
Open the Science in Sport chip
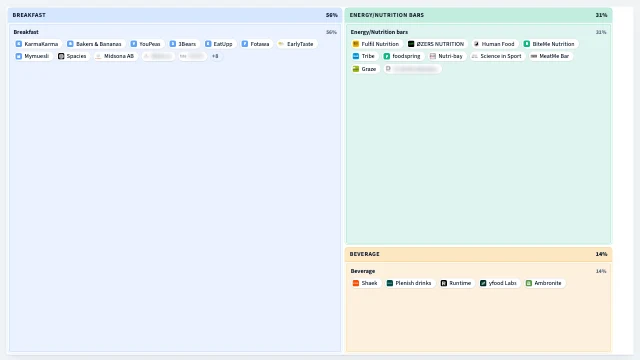point(496,56)
